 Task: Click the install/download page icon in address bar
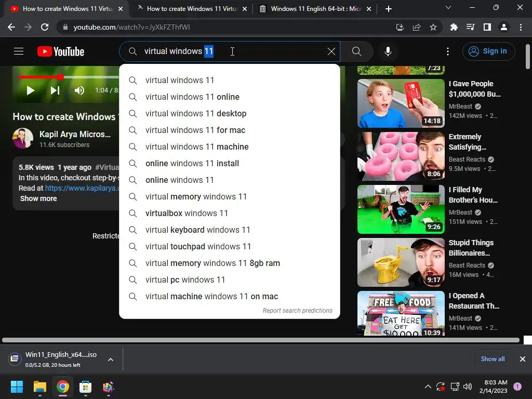pos(400,27)
